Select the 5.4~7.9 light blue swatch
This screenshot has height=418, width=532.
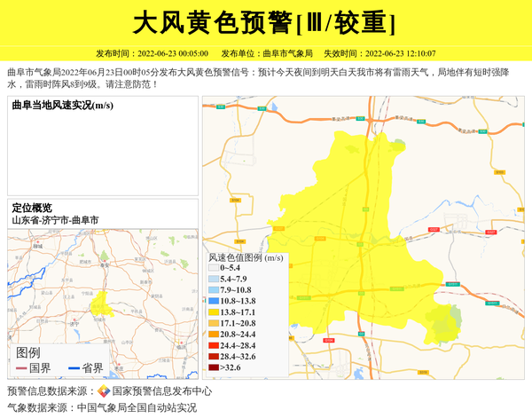click(214, 280)
